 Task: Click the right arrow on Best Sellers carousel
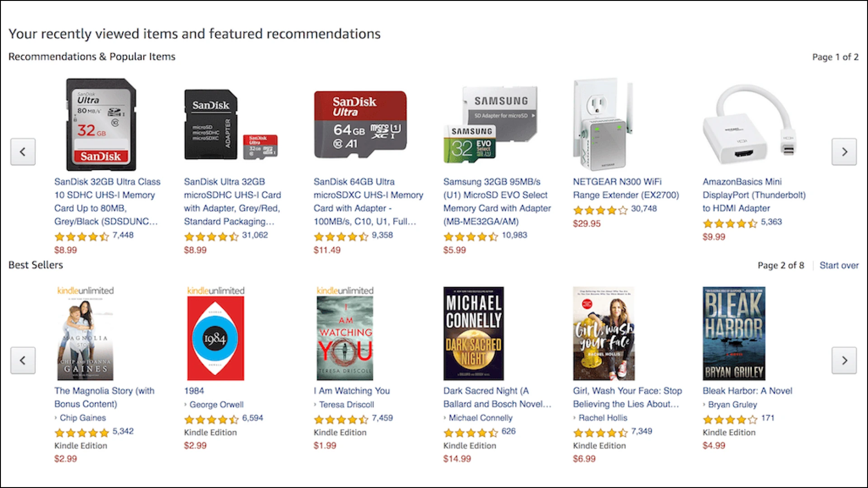click(x=845, y=360)
